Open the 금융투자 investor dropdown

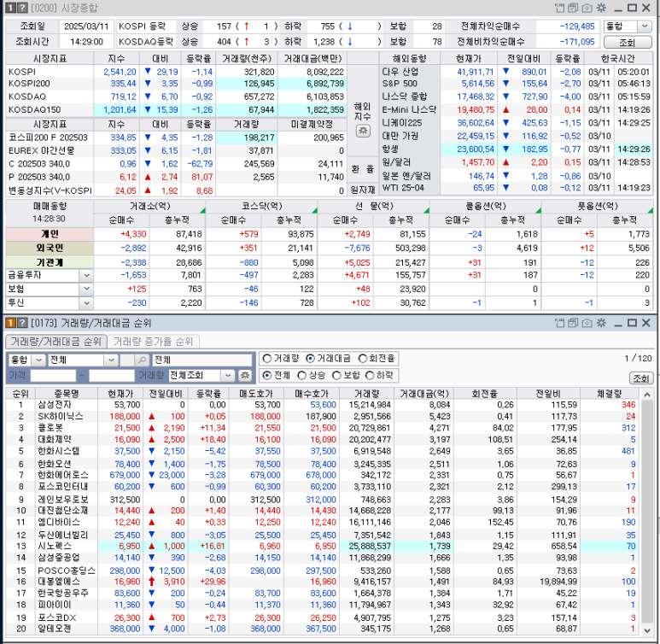pyautogui.click(x=86, y=276)
